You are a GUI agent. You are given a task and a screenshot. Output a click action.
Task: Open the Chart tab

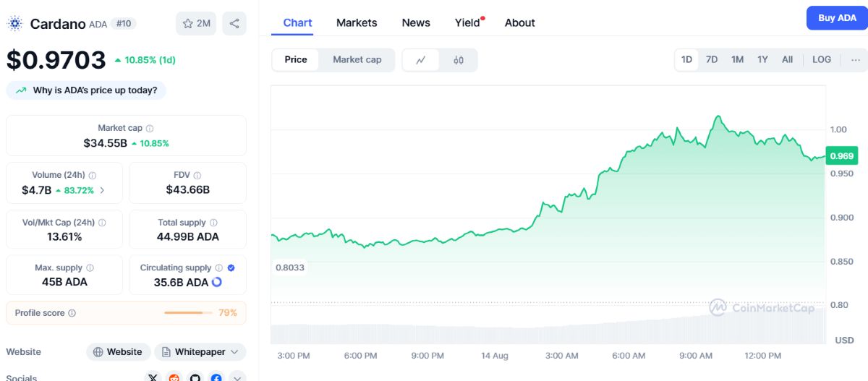(297, 23)
